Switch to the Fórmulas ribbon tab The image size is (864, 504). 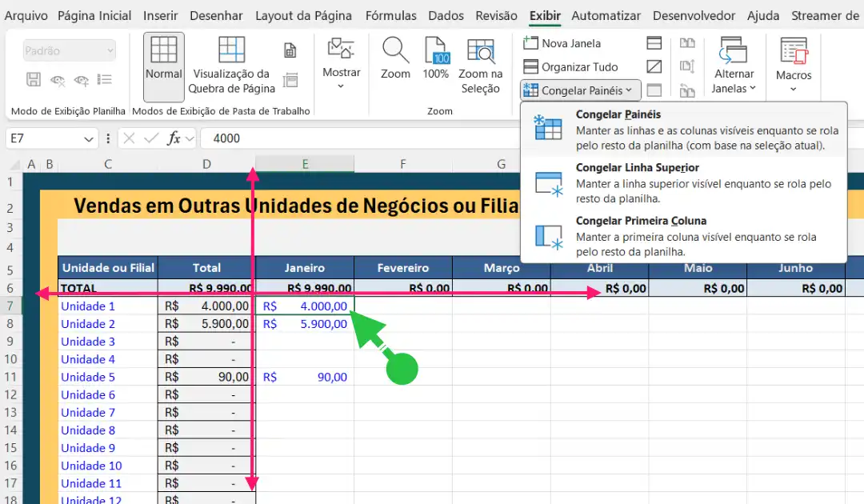pyautogui.click(x=390, y=14)
